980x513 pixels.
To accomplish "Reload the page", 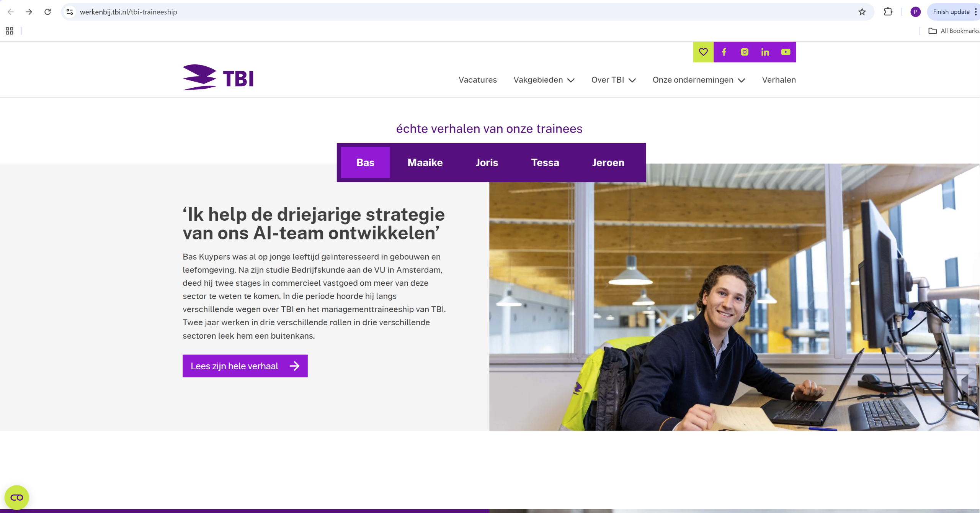I will click(47, 12).
